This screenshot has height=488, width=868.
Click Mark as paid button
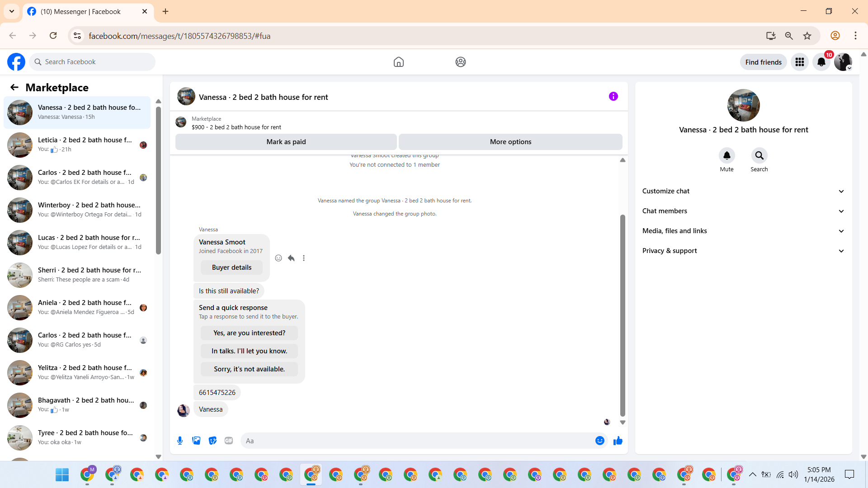tap(286, 142)
